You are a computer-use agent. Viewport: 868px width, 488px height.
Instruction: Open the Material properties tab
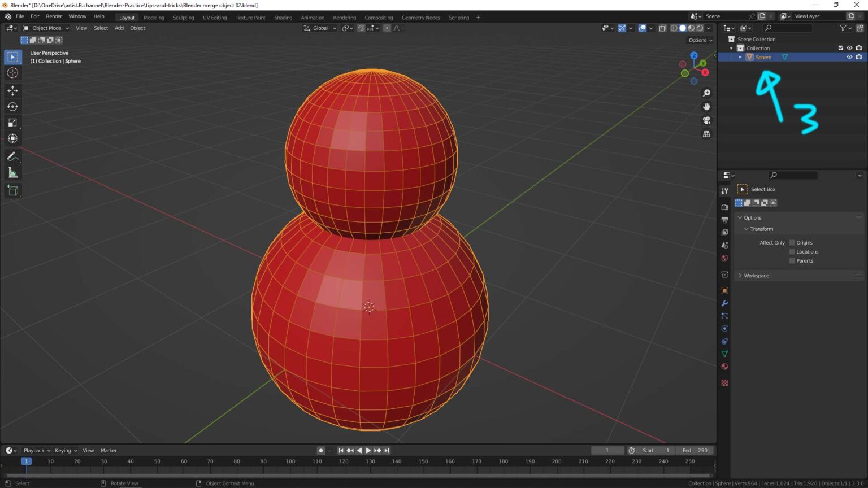[724, 367]
